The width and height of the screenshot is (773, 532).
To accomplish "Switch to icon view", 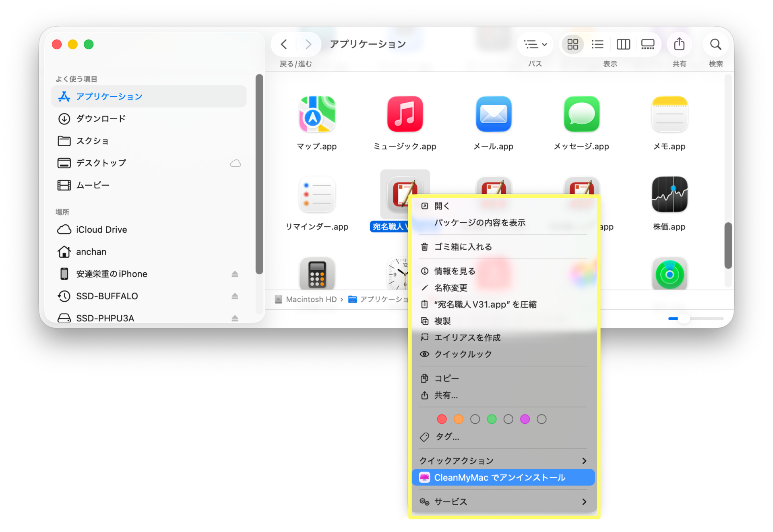I will (573, 44).
